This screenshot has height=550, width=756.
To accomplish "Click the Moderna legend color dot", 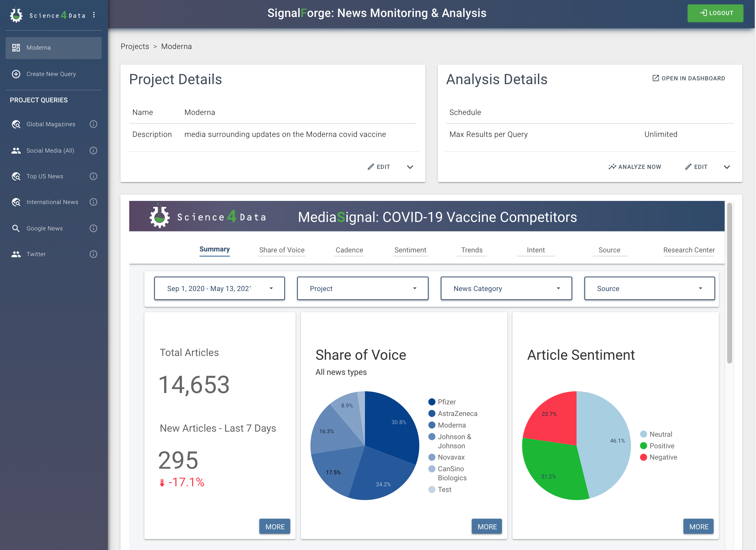I will pyautogui.click(x=432, y=425).
